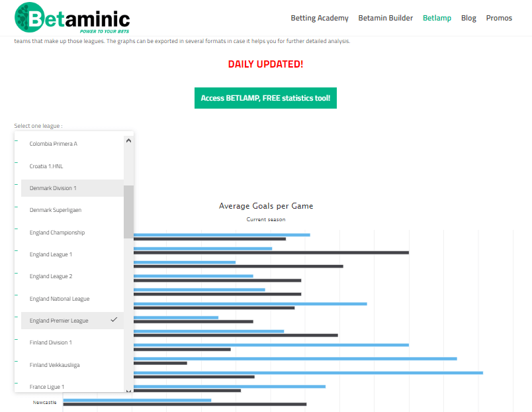Screen dimensions: 532x412
Task: Go to the Betlamp nav item
Action: point(437,18)
